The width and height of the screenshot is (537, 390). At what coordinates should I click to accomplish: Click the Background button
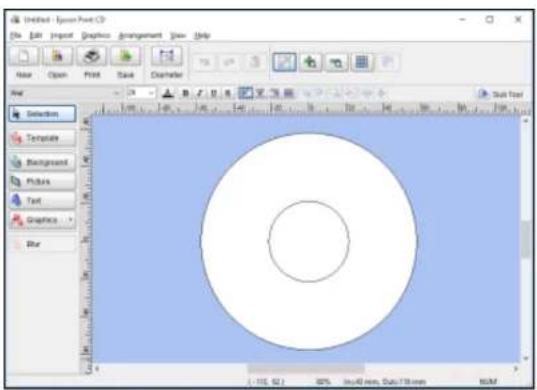(x=42, y=162)
